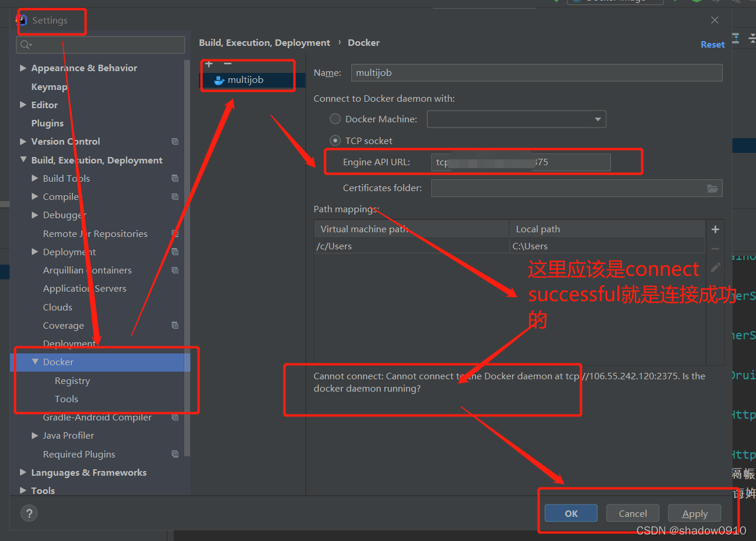Expand the Languages & Frameworks section
Image resolution: width=756 pixels, height=541 pixels.
[x=23, y=473]
